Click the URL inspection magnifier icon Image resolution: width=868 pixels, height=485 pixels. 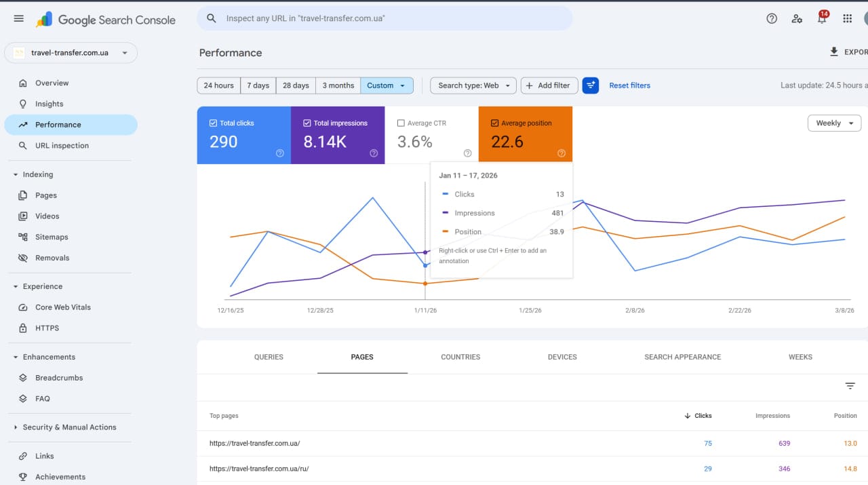pos(23,145)
